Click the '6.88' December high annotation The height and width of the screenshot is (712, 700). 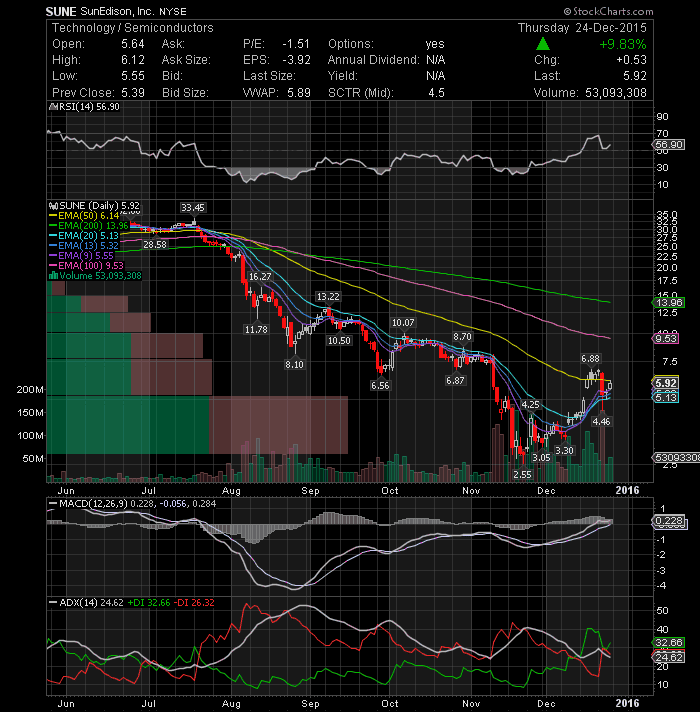pyautogui.click(x=590, y=359)
